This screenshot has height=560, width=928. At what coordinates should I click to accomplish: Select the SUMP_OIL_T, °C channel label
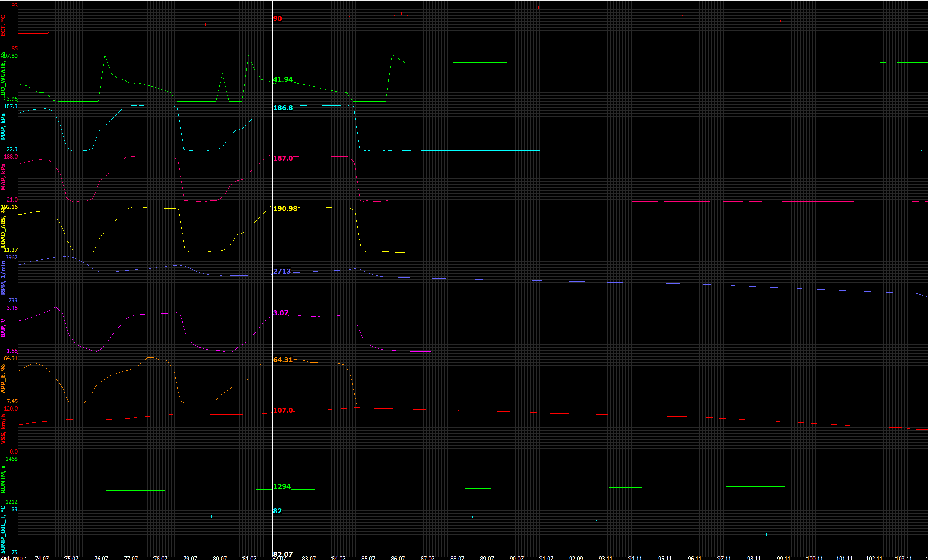pos(3,530)
